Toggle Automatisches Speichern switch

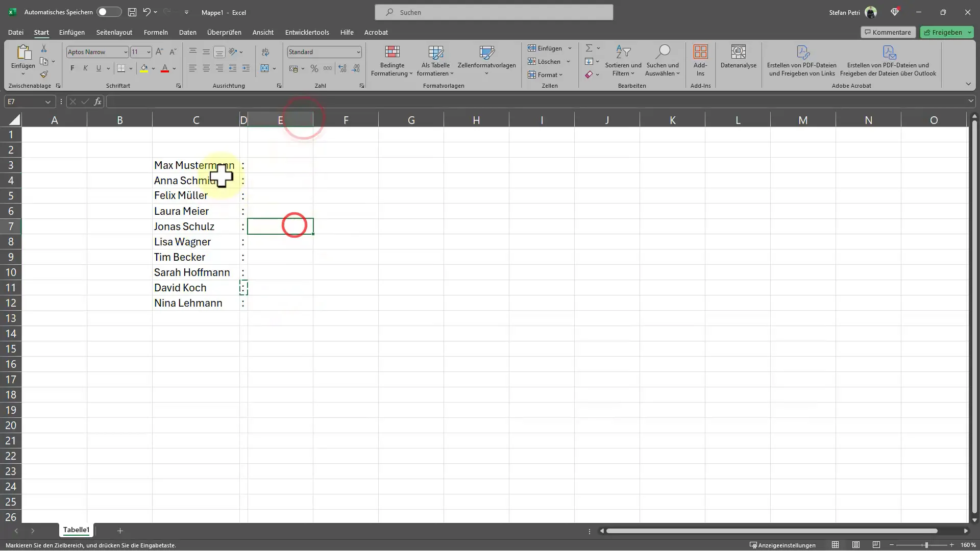click(107, 12)
